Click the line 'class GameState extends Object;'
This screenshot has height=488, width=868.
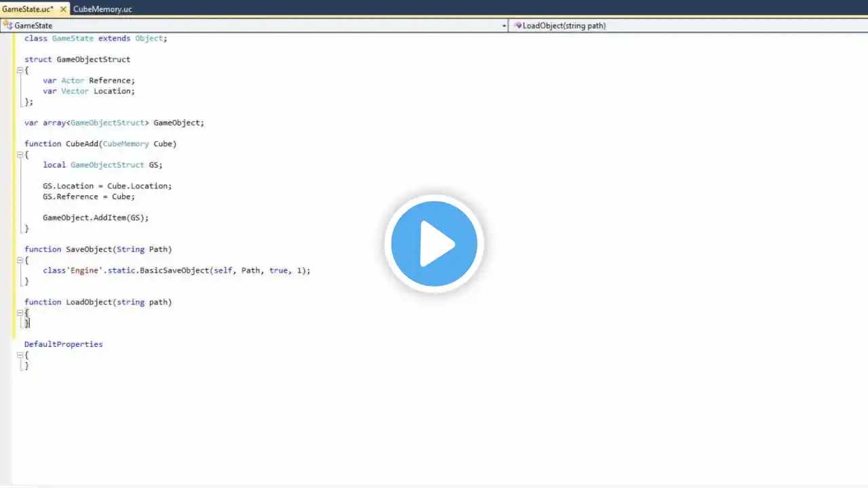pyautogui.click(x=96, y=39)
